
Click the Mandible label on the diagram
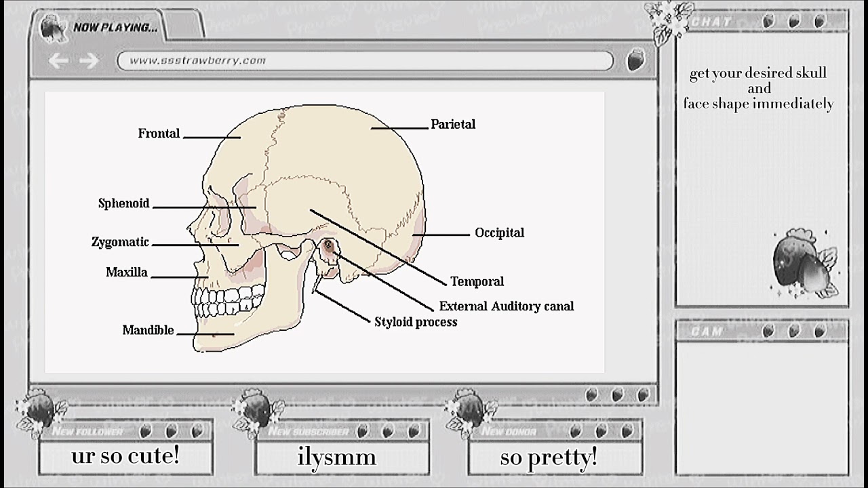pos(148,331)
